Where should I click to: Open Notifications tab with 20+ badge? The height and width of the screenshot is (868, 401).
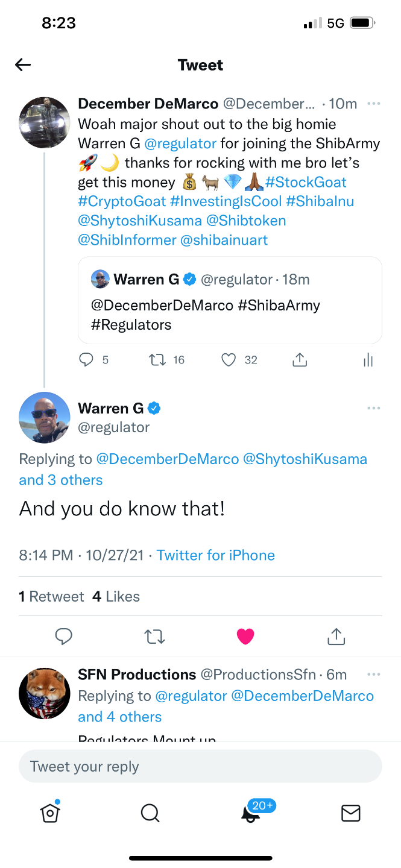(x=251, y=813)
